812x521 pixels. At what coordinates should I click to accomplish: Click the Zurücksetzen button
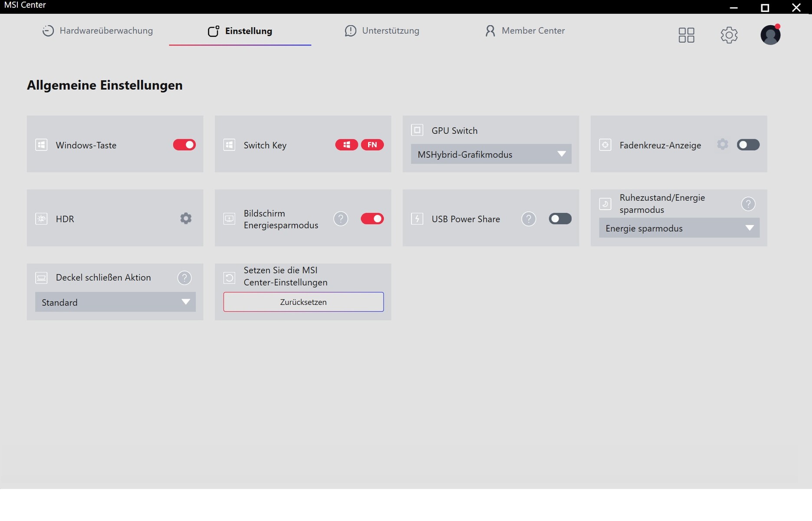[x=303, y=302]
